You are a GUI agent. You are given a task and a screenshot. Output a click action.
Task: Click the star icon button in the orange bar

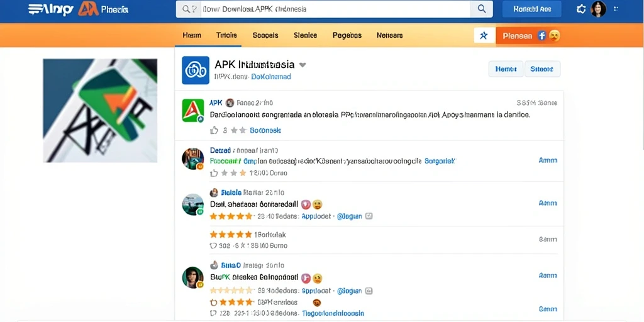[x=484, y=36]
